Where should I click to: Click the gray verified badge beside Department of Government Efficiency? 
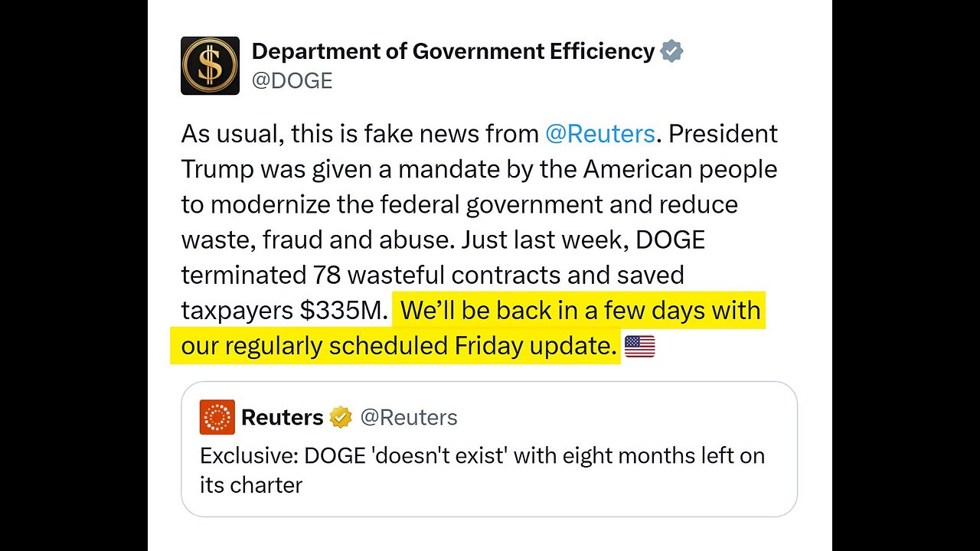[671, 52]
